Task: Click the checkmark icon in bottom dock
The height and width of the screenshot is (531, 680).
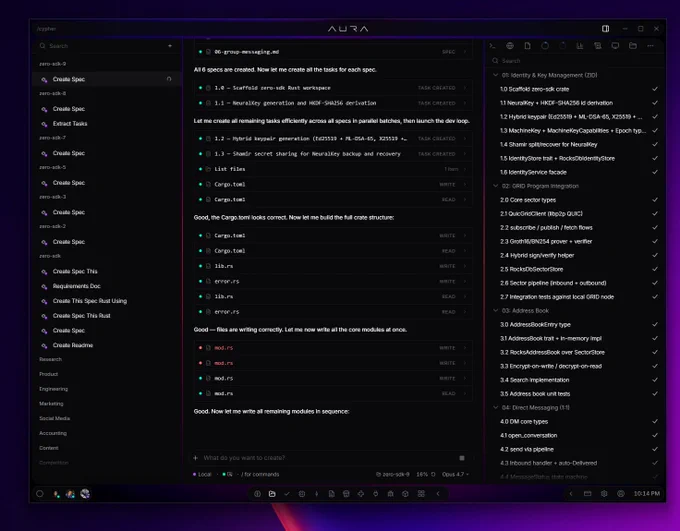Action: click(287, 494)
